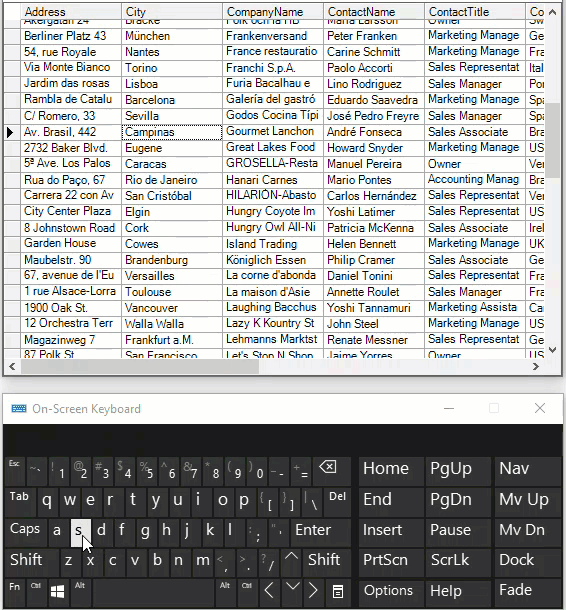Click the grid's scroll down arrow

pos(552,350)
